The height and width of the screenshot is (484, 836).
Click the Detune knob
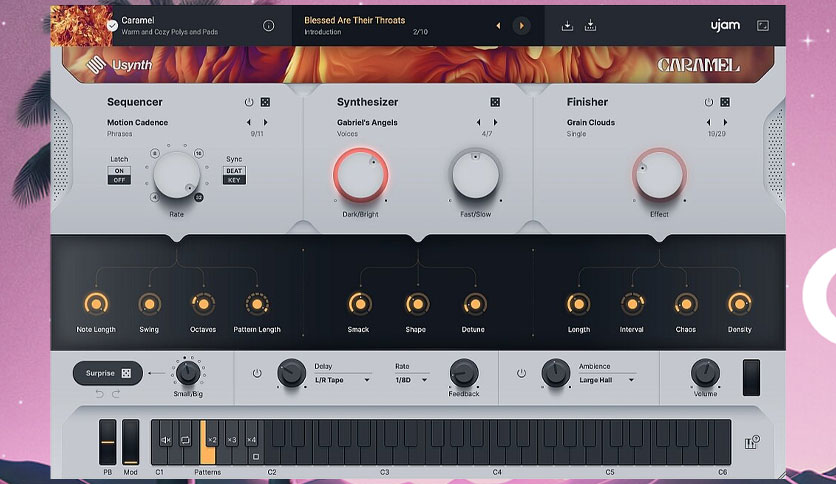pyautogui.click(x=475, y=304)
